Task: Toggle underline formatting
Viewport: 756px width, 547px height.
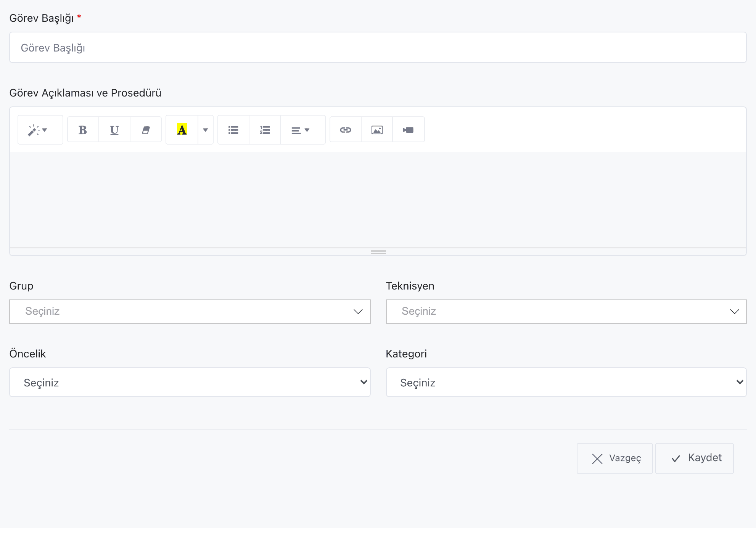Action: [x=114, y=130]
